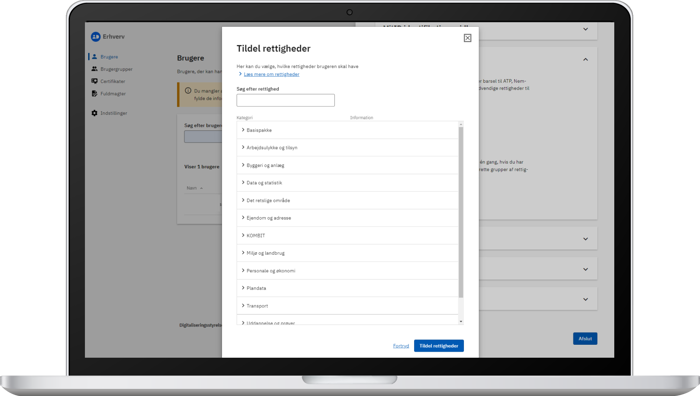Image resolution: width=700 pixels, height=396 pixels.
Task: Click the Erhverv logo icon
Action: click(96, 37)
